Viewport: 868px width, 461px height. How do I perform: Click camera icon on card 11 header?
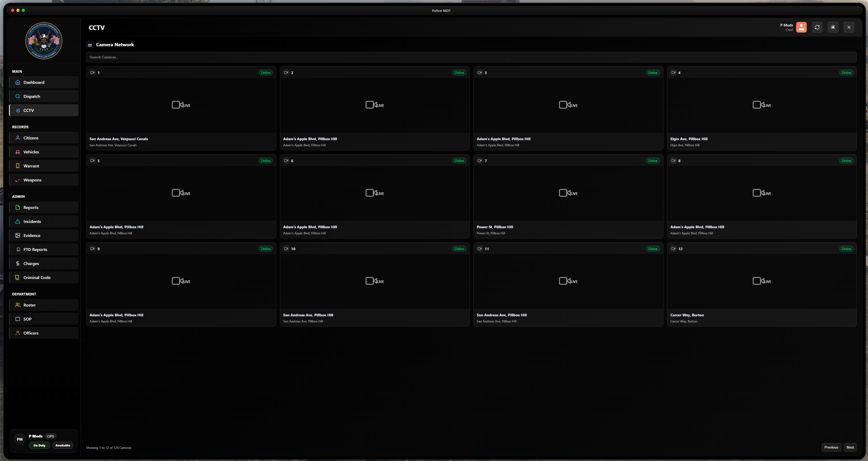[x=479, y=249]
